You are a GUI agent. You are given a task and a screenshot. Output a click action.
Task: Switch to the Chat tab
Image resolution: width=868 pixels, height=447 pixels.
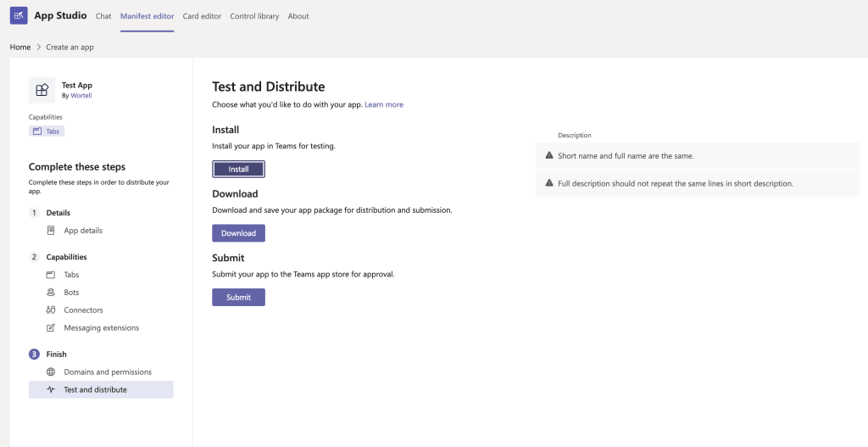(103, 16)
